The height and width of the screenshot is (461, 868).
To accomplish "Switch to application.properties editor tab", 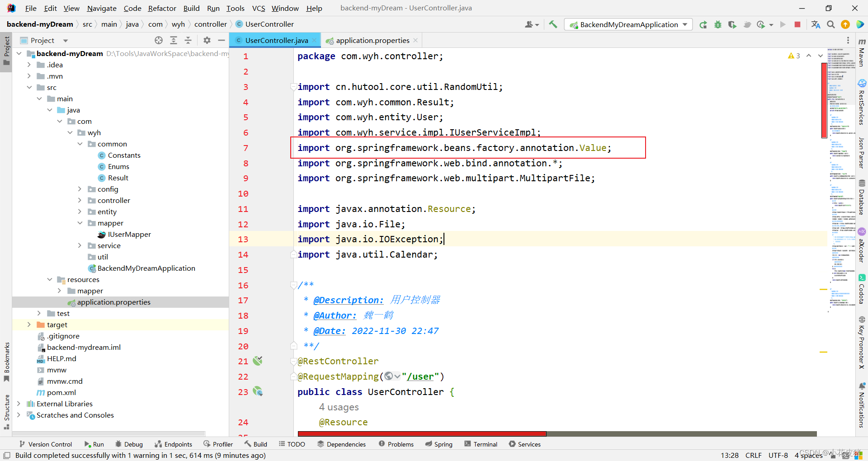I will tap(373, 40).
